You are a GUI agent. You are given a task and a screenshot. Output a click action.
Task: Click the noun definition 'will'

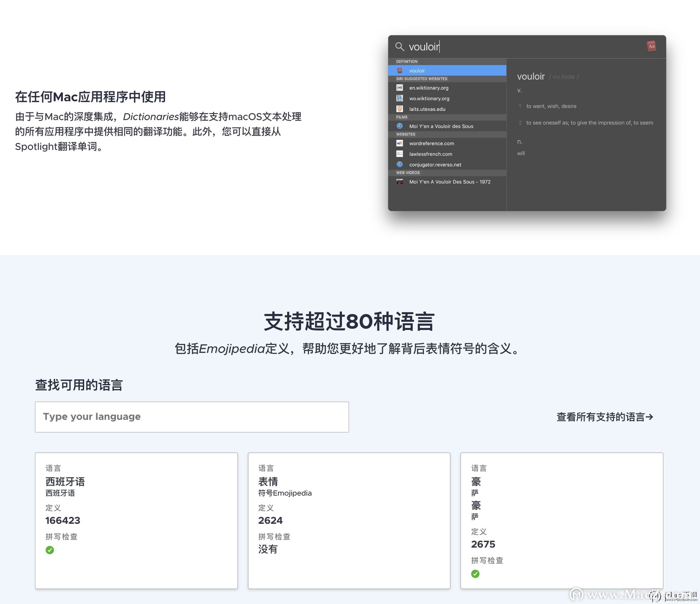click(x=521, y=153)
